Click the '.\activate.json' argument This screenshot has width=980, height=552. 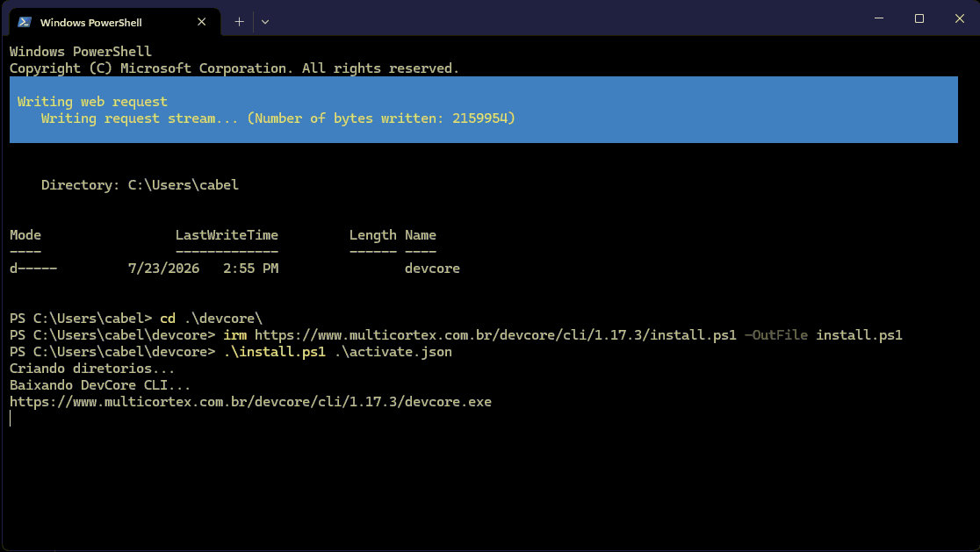pyautogui.click(x=393, y=352)
